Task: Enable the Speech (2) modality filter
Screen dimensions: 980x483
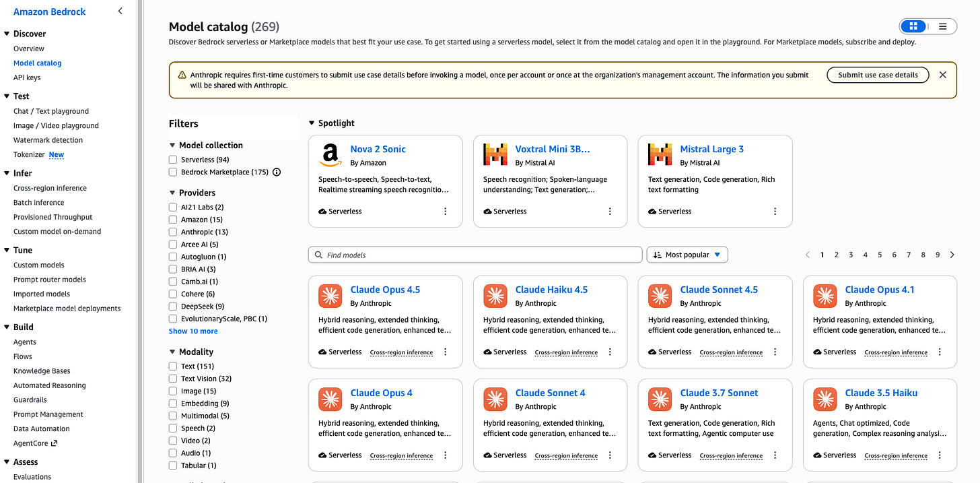Action: click(x=173, y=428)
